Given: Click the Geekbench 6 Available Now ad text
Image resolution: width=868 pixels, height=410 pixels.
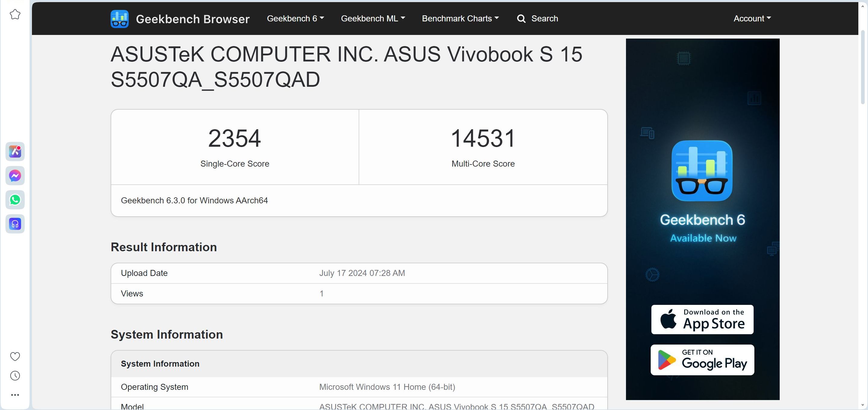Looking at the screenshot, I should point(703,228).
